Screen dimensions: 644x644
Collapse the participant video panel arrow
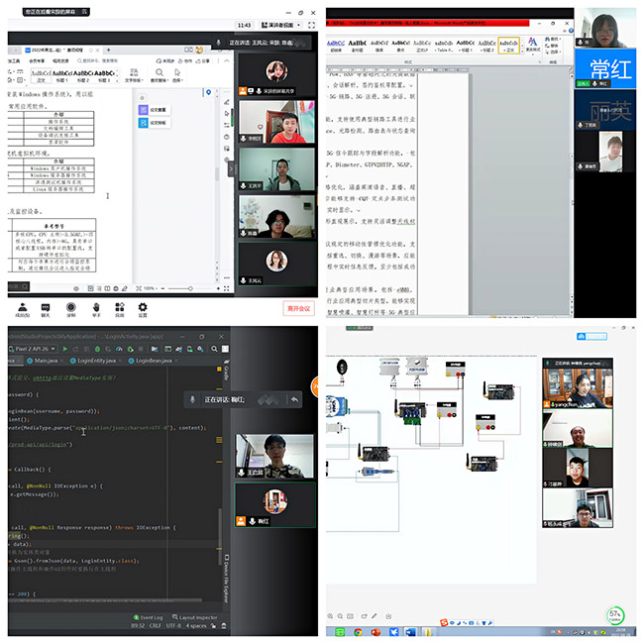click(232, 168)
